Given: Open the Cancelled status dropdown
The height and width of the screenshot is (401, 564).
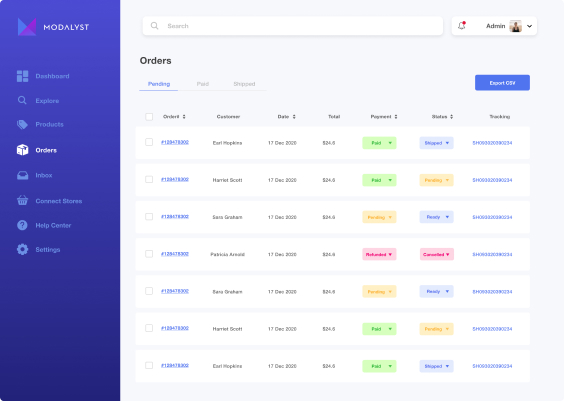Looking at the screenshot, I should pyautogui.click(x=437, y=254).
